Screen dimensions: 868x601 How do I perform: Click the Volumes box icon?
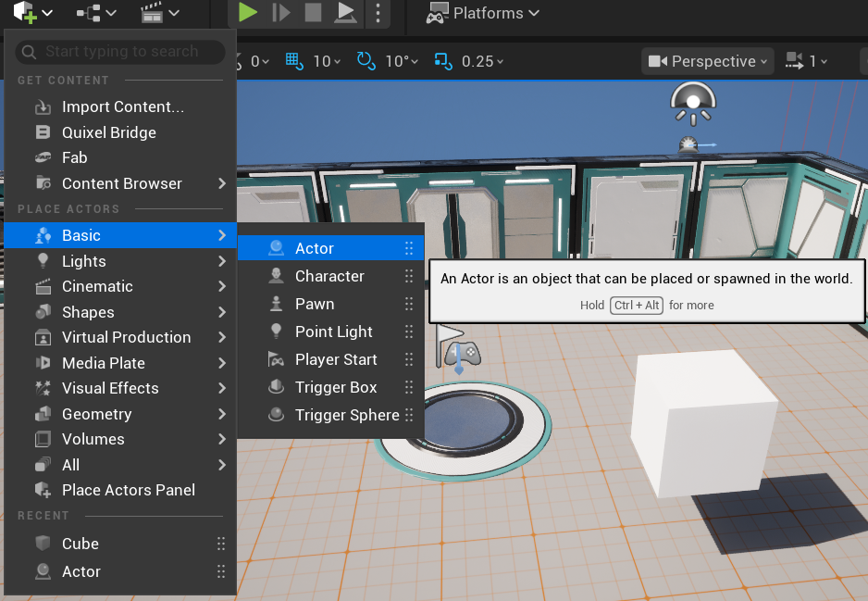43,439
